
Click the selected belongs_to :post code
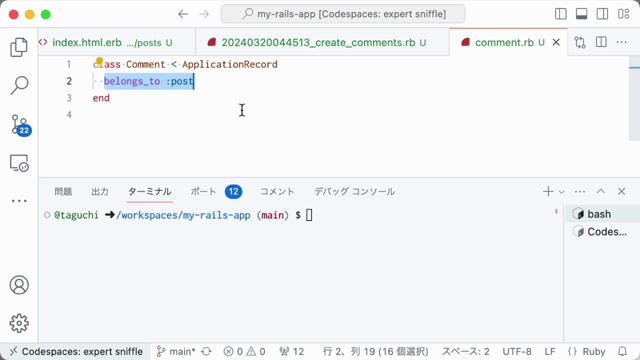point(149,81)
